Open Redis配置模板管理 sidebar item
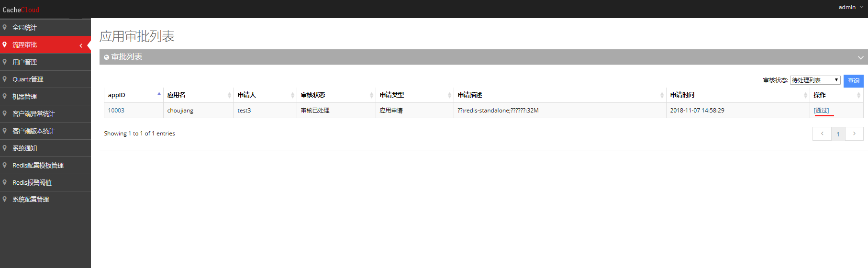The image size is (868, 268). click(x=45, y=166)
